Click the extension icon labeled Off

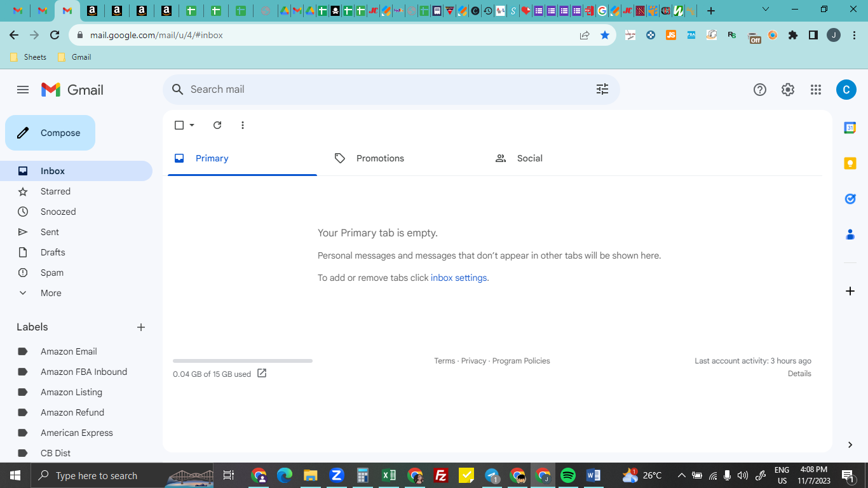coord(754,37)
